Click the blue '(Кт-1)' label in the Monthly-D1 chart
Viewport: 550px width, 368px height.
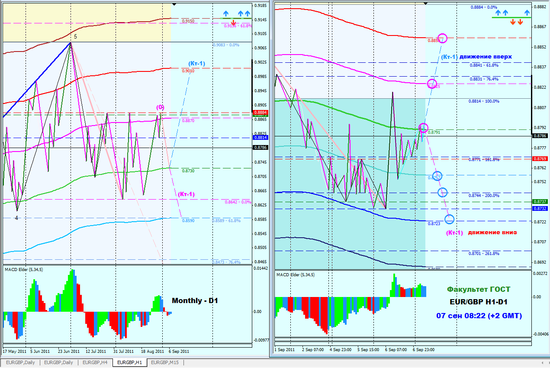coord(197,63)
